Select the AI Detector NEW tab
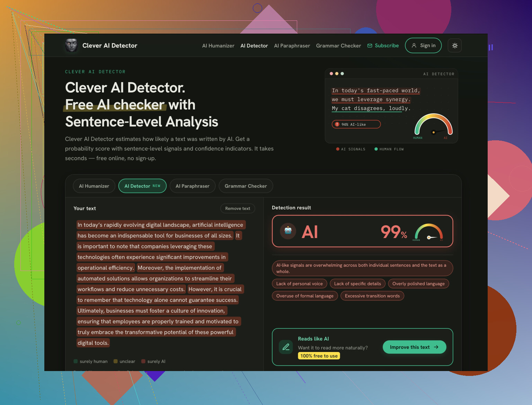The width and height of the screenshot is (532, 405). (142, 186)
